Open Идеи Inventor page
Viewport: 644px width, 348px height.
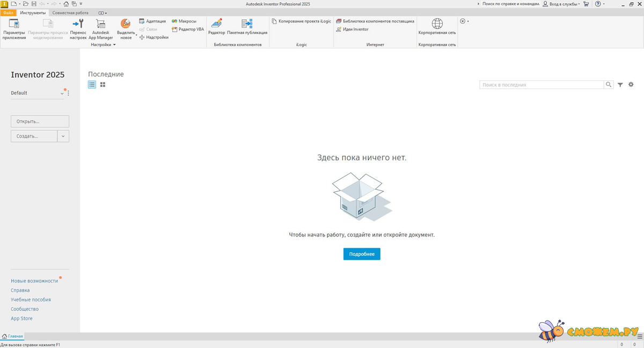point(352,29)
